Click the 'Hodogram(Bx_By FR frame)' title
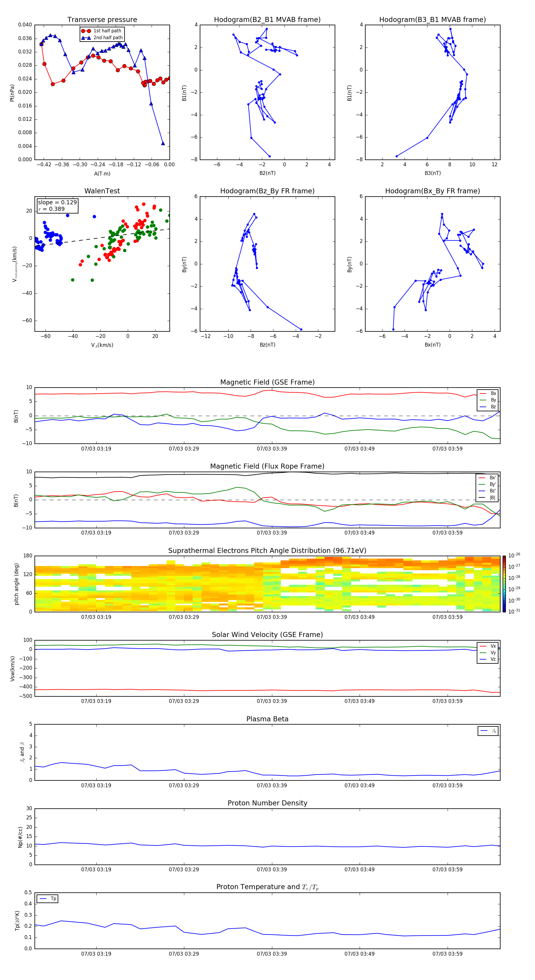 click(x=432, y=191)
